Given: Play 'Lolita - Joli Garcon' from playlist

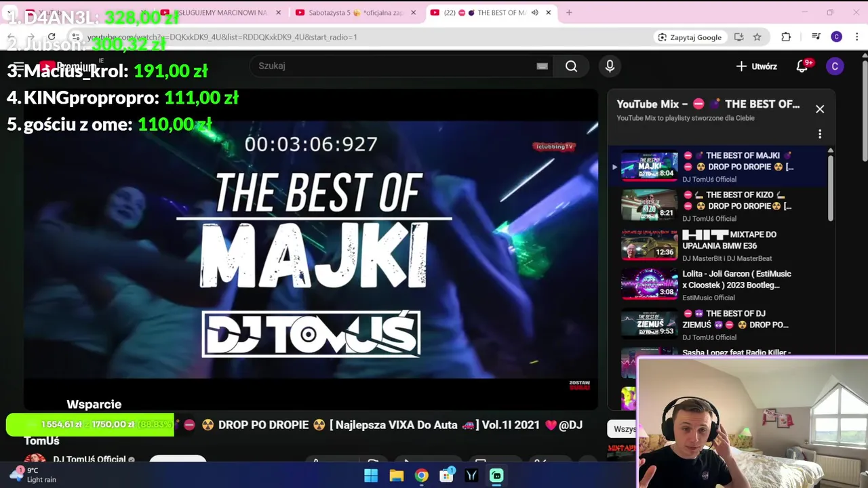Looking at the screenshot, I should coord(737,279).
